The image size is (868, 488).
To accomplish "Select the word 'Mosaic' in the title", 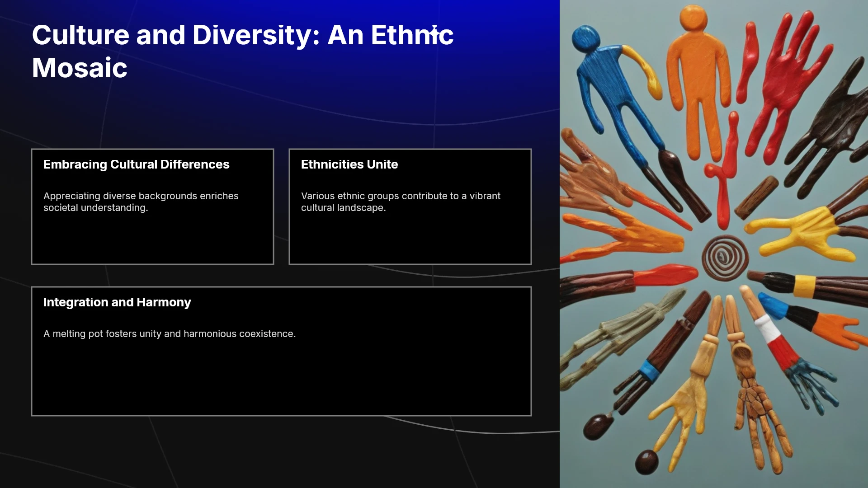I will [80, 68].
